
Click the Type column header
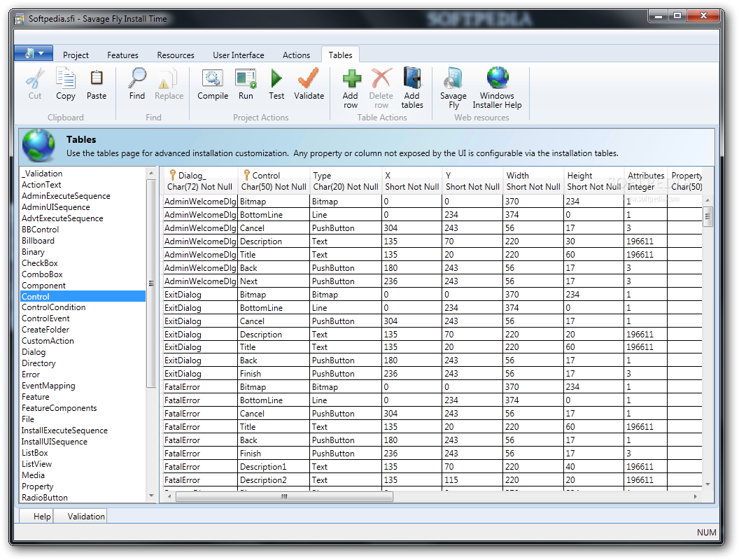(346, 181)
